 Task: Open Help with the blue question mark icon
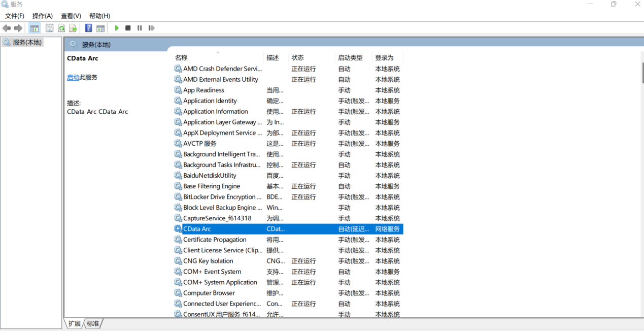(89, 28)
